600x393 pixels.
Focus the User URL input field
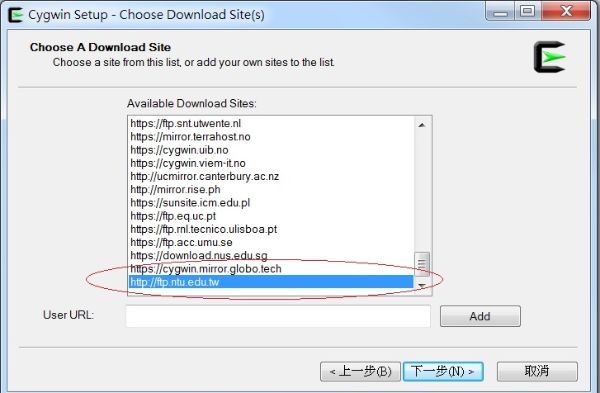click(278, 316)
